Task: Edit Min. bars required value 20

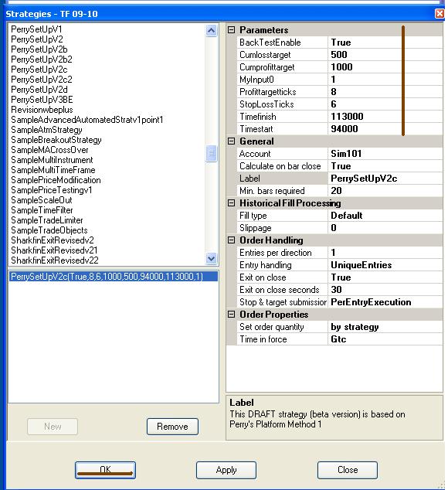Action: pyautogui.click(x=385, y=191)
